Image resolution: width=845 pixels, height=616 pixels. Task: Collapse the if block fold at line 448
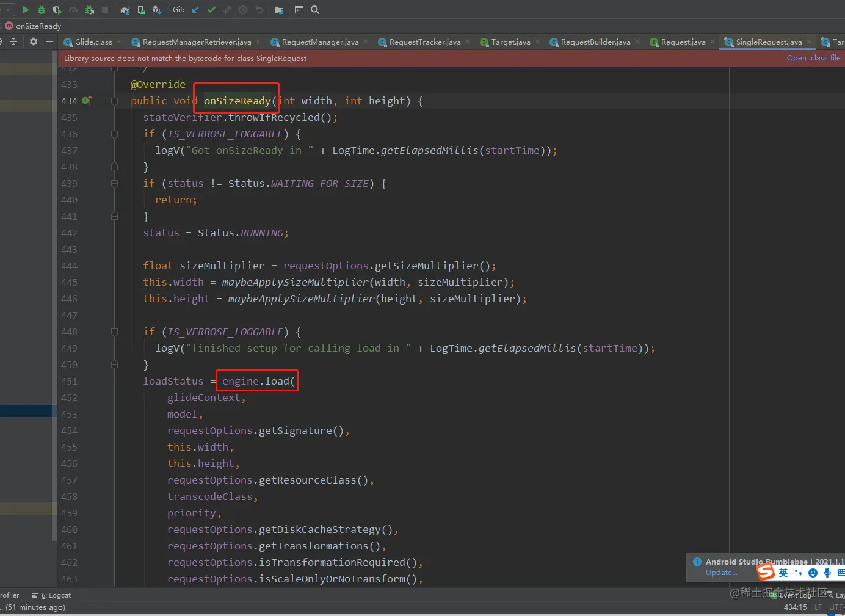click(114, 332)
